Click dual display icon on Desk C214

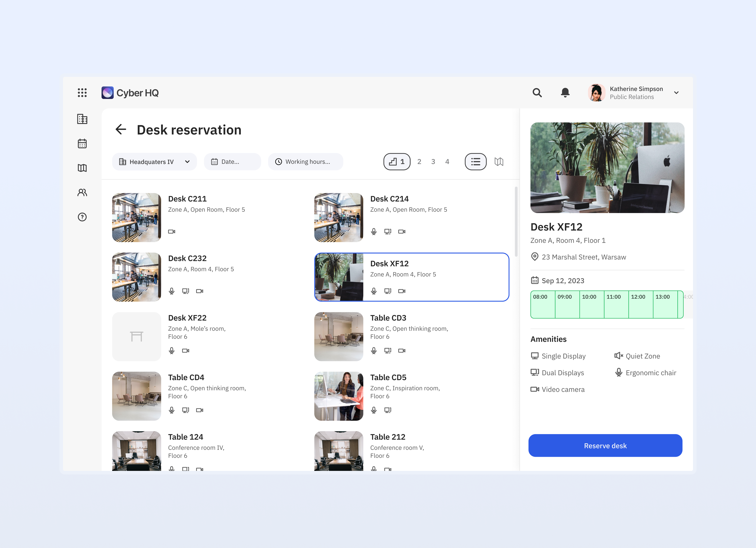(388, 232)
